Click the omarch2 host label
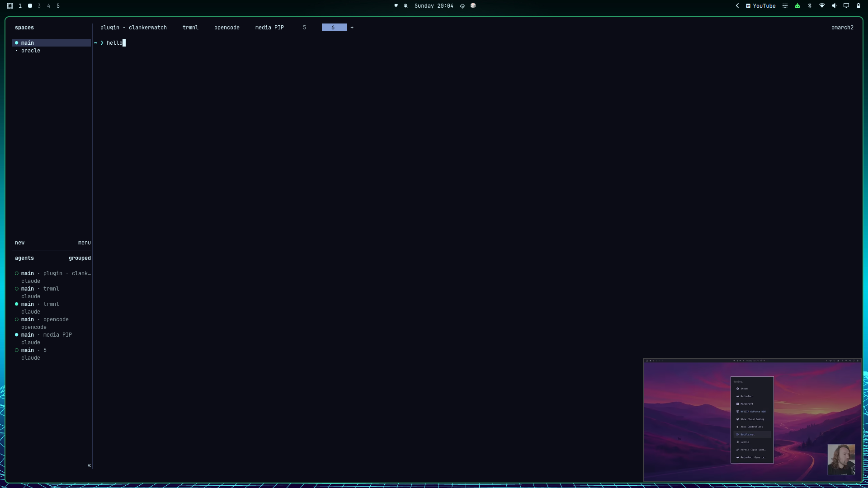The height and width of the screenshot is (488, 868). [x=842, y=28]
